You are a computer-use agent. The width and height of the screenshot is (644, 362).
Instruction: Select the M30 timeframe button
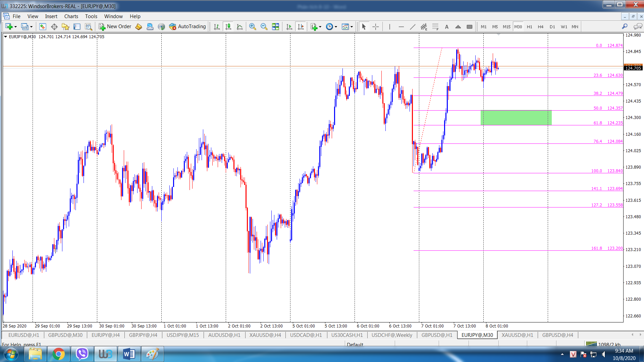[x=518, y=26]
